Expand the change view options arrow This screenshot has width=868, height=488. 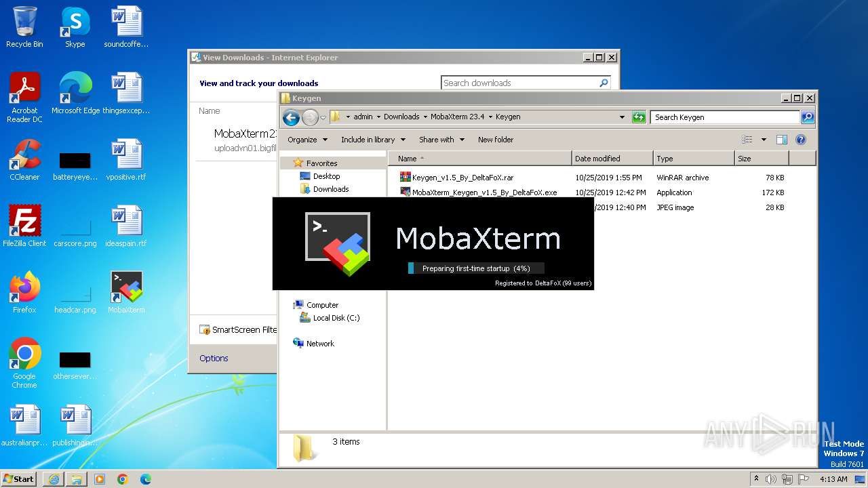pyautogui.click(x=764, y=140)
